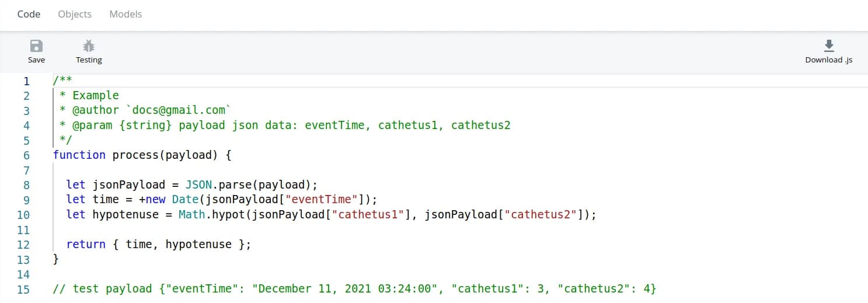Place cursor on the "function" keyword
Screen dimensions: 868x303
(79, 155)
